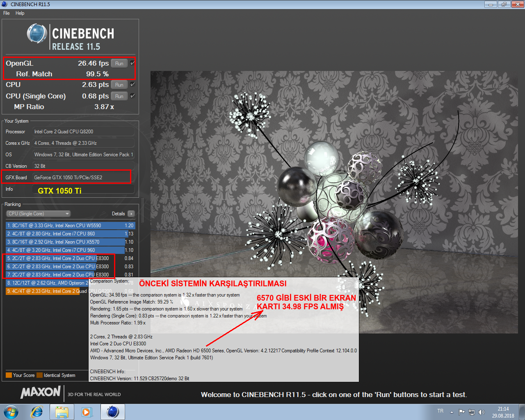This screenshot has width=525, height=420.
Task: Open the Help menu
Action: 20,13
